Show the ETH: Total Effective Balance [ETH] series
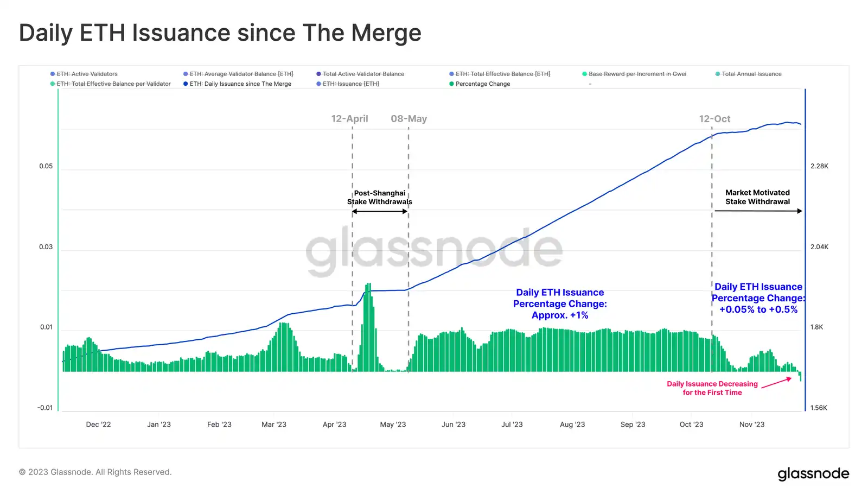 pyautogui.click(x=503, y=74)
